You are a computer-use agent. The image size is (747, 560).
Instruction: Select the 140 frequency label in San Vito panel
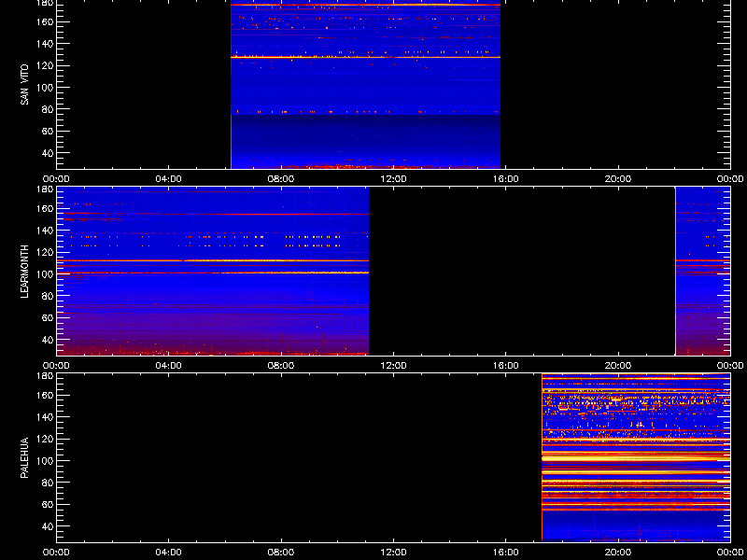(46, 44)
